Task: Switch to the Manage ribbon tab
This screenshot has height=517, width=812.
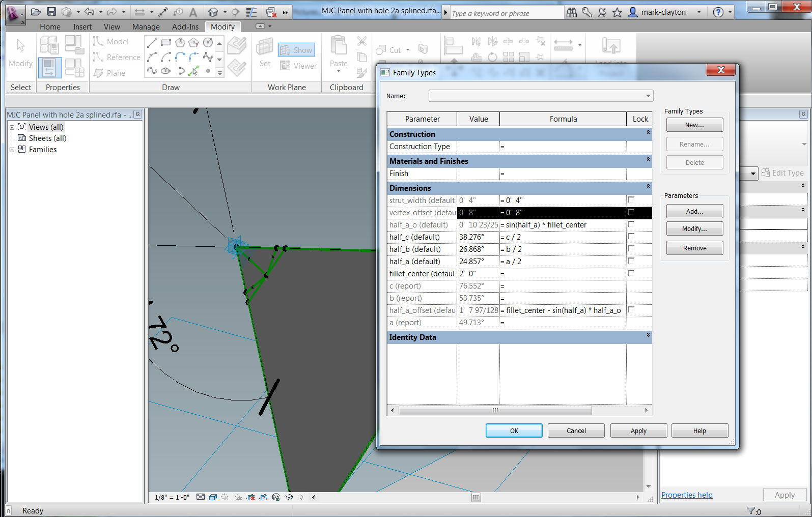Action: 146,27
